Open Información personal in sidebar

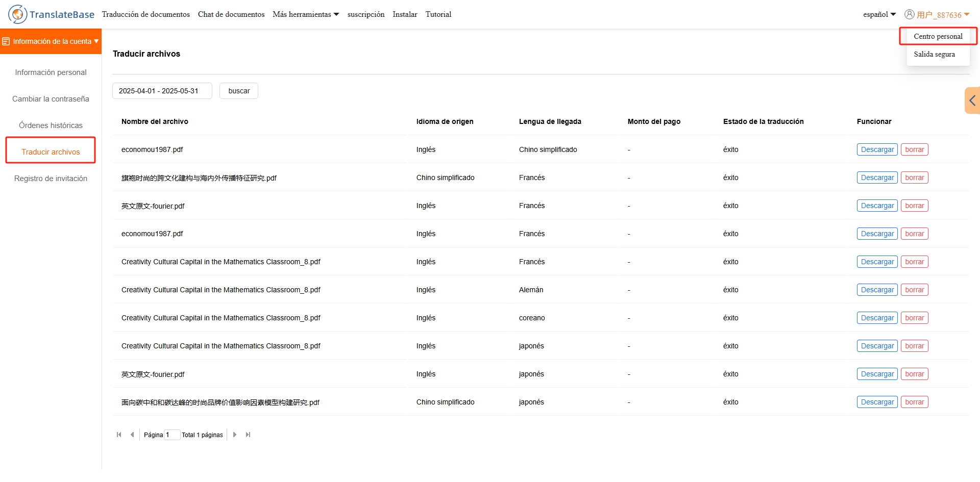[x=51, y=72]
